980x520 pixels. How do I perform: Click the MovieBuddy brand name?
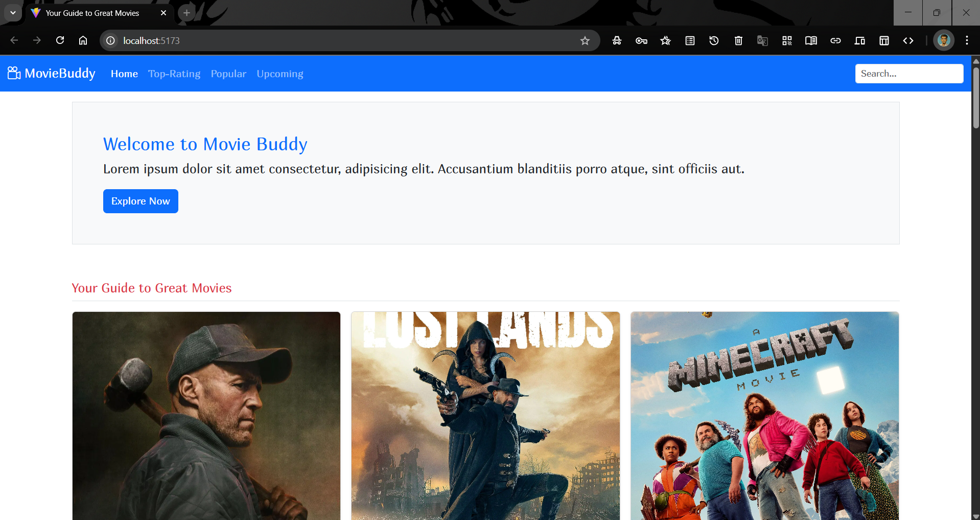60,73
